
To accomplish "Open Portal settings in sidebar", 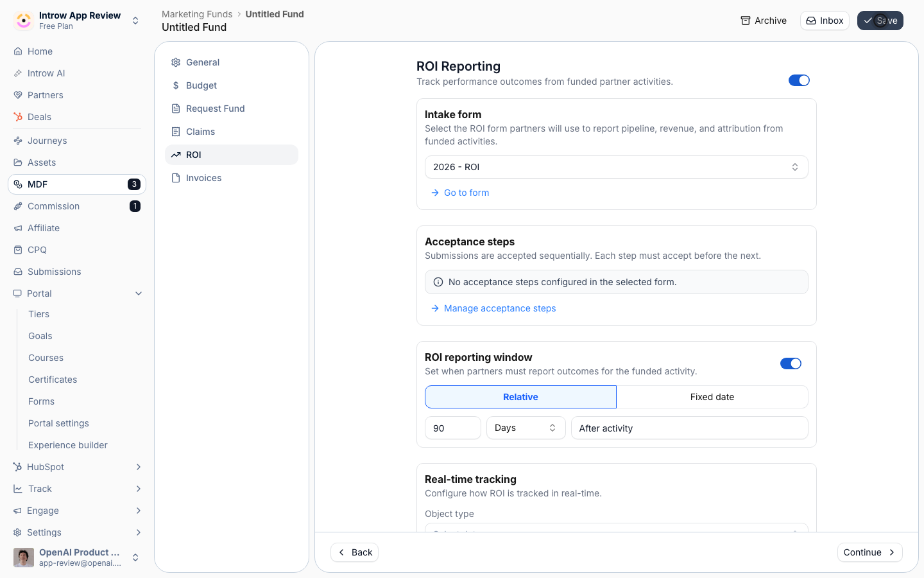I will point(58,423).
